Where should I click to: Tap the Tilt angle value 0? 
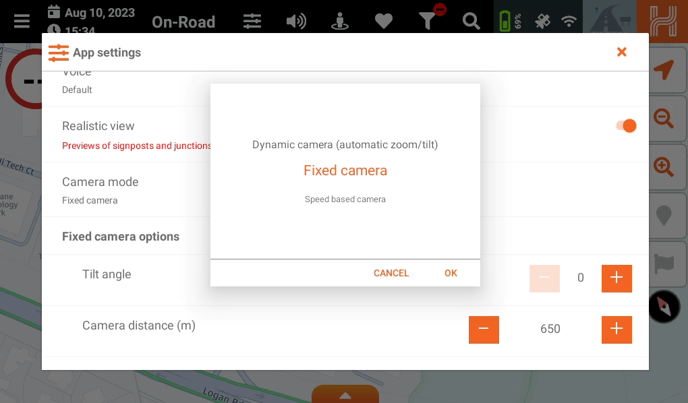pos(580,277)
